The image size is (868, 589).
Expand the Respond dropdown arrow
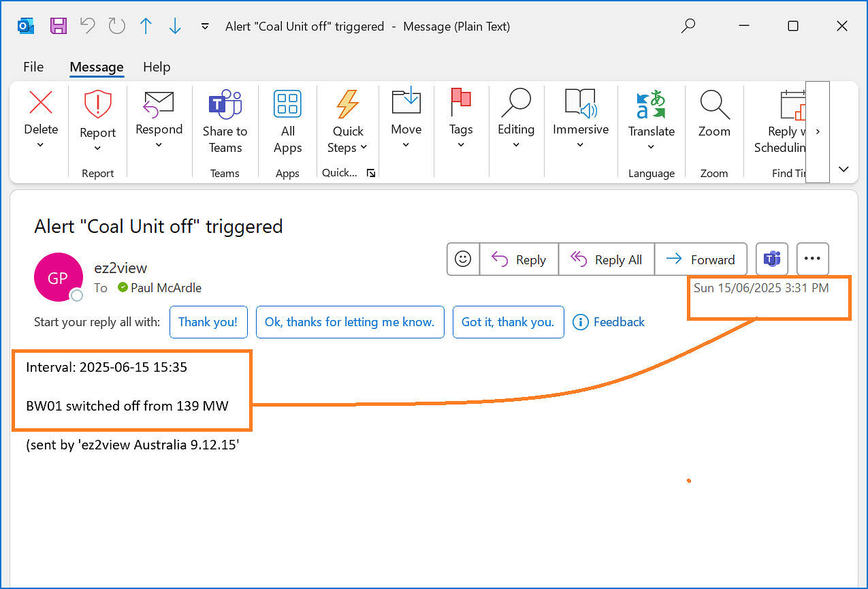coord(159,144)
